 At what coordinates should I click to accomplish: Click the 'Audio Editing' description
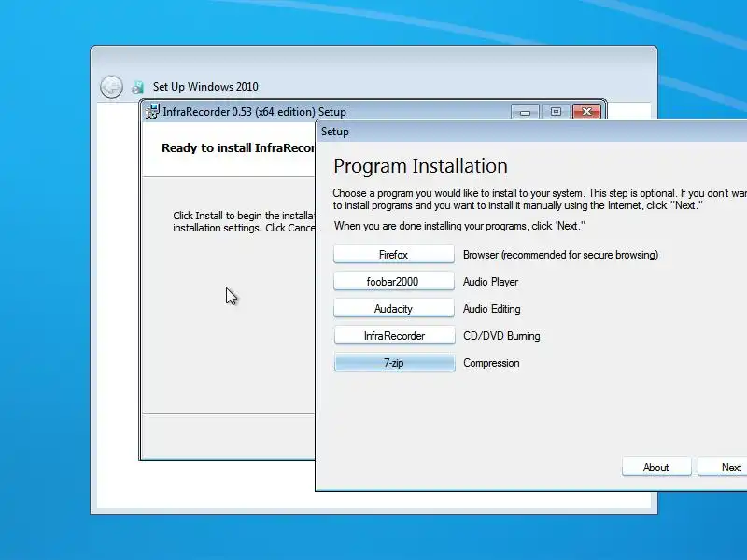point(492,309)
